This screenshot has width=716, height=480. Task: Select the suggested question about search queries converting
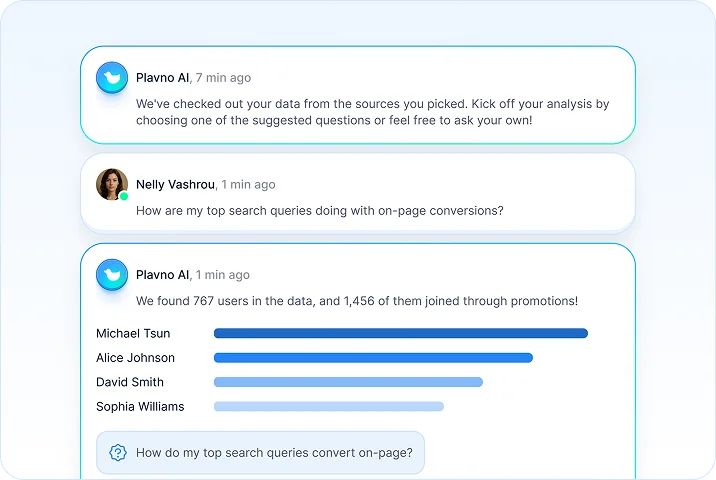click(x=274, y=453)
